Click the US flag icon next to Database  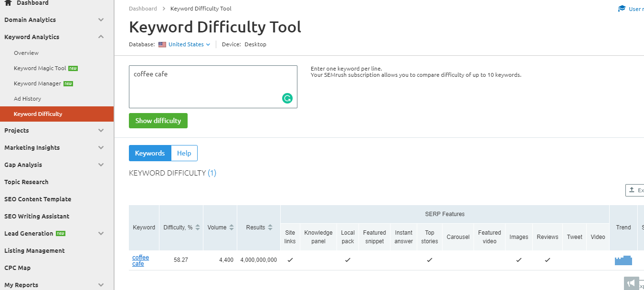[161, 44]
